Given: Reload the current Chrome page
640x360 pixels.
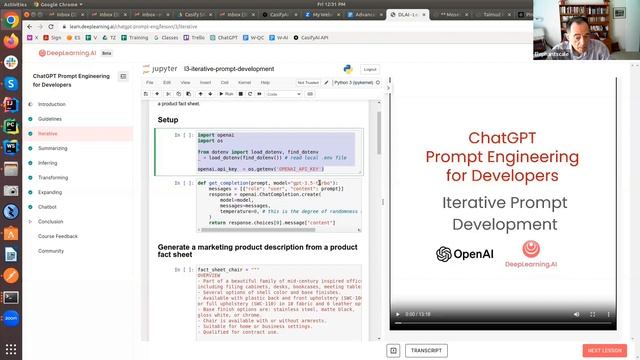Looking at the screenshot, I should pyautogui.click(x=51, y=27).
